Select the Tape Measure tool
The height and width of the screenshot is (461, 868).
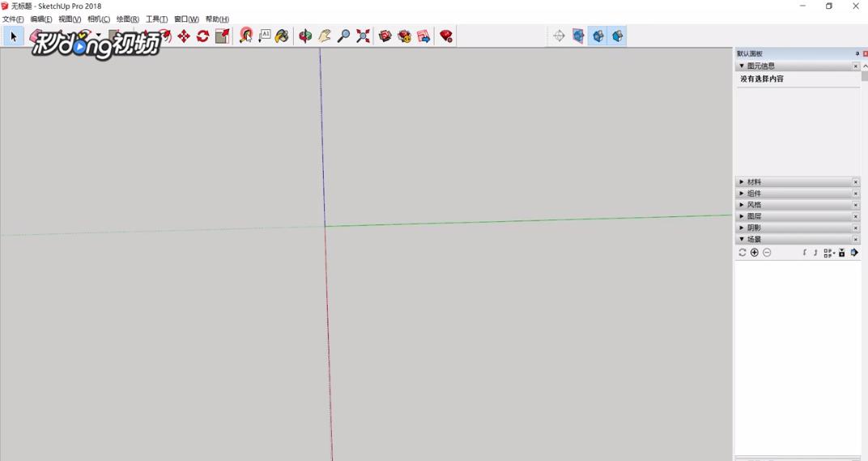pos(246,36)
